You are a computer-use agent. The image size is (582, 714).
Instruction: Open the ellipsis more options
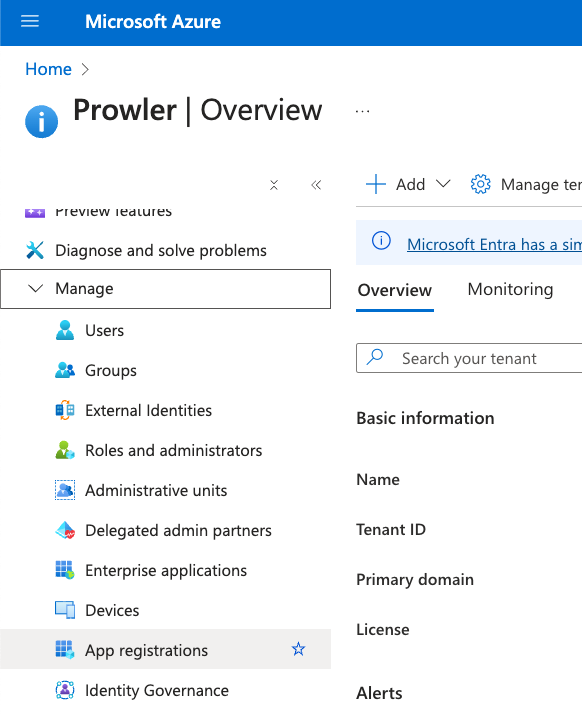pos(362,111)
